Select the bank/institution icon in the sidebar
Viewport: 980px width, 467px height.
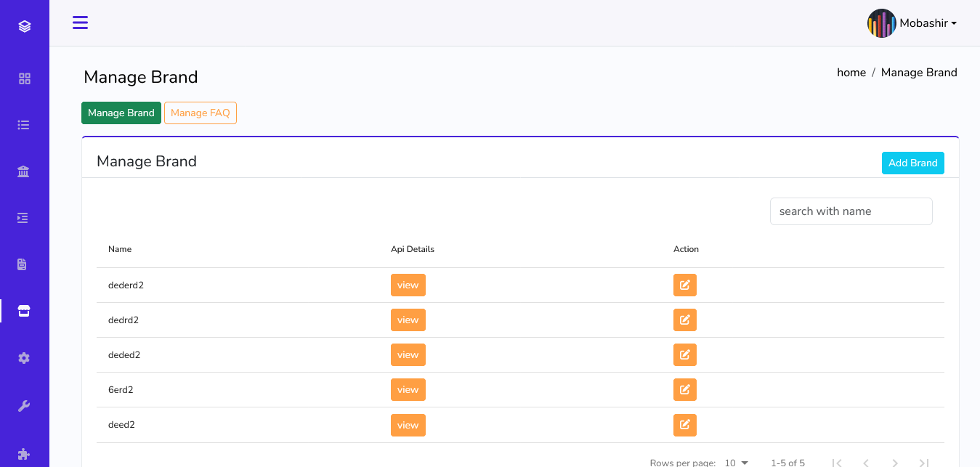(23, 171)
